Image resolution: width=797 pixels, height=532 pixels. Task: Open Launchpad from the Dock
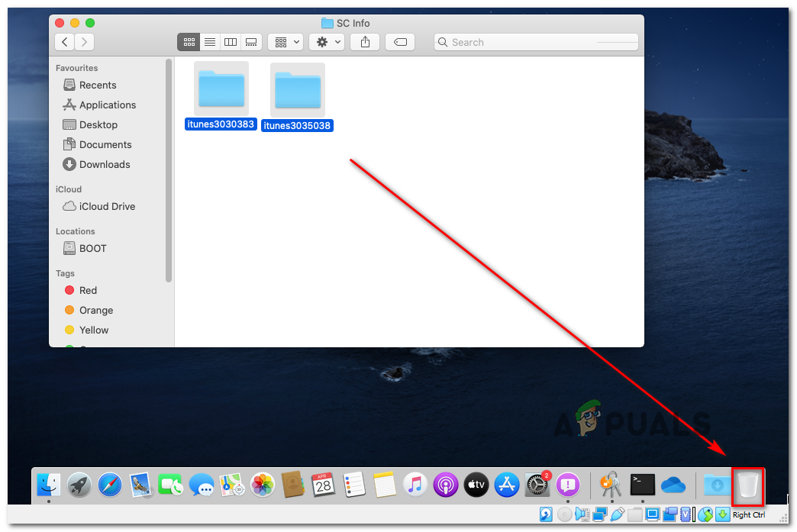click(x=79, y=485)
